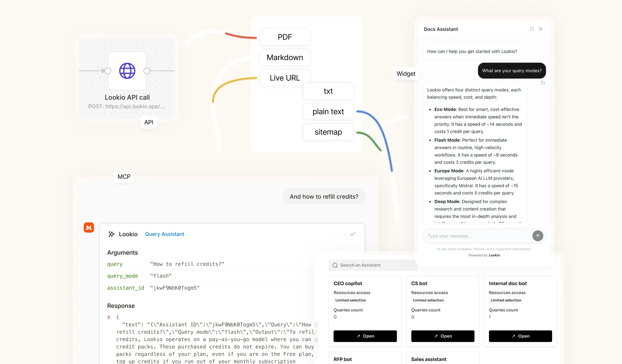
Task: Click the Response heading
Action: 121,306
